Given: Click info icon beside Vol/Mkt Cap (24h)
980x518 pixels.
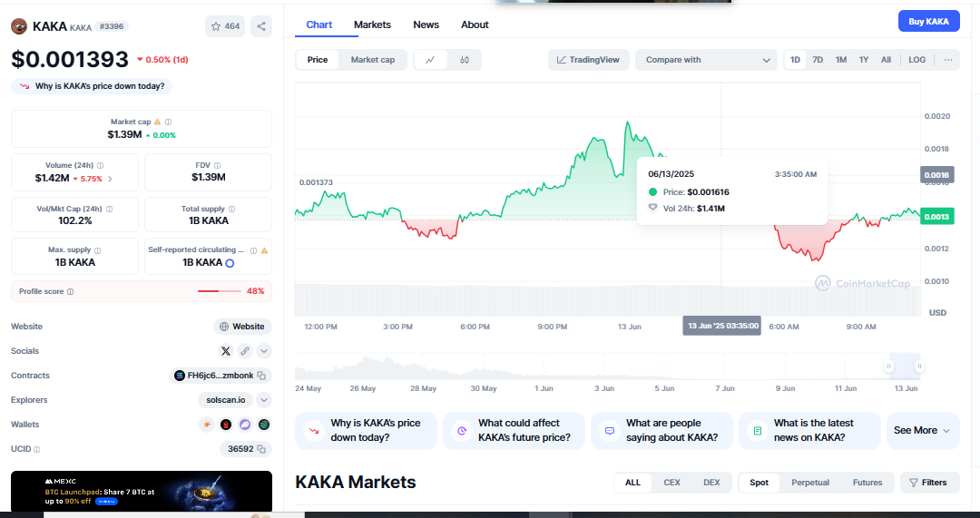Looking at the screenshot, I should click(x=109, y=210).
